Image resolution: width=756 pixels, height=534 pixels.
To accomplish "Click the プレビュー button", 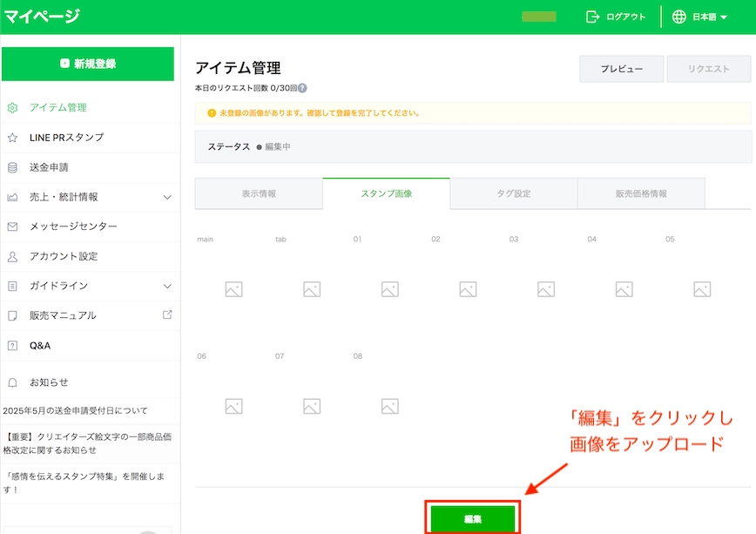I will tap(621, 69).
